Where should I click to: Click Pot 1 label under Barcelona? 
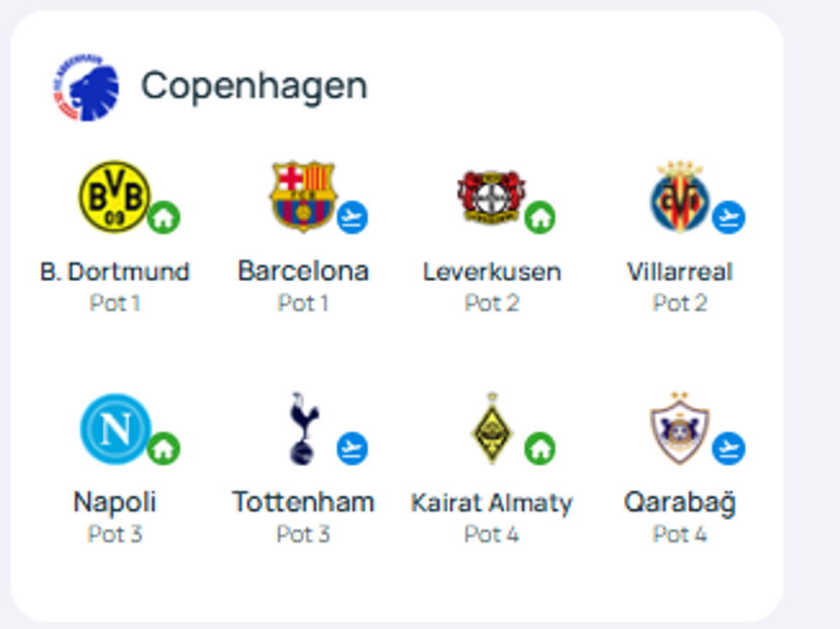[303, 303]
